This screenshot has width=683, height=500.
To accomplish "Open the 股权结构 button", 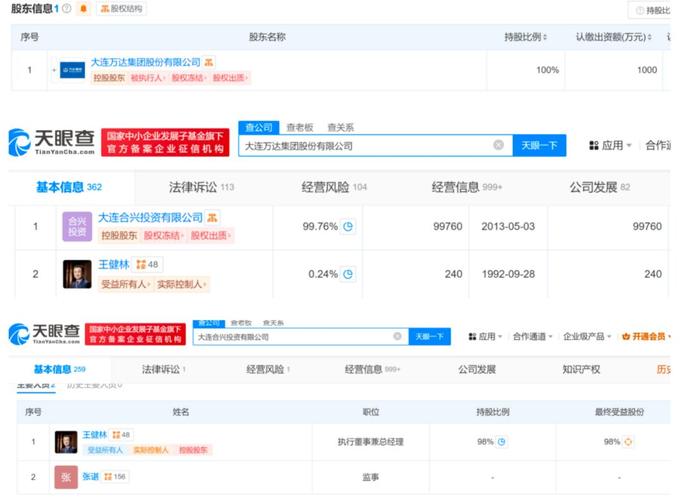I will (x=121, y=8).
